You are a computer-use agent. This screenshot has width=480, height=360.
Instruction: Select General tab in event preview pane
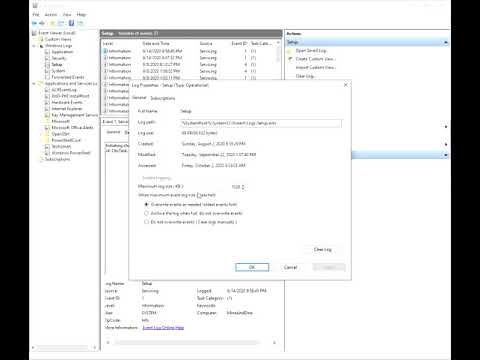pyautogui.click(x=113, y=132)
